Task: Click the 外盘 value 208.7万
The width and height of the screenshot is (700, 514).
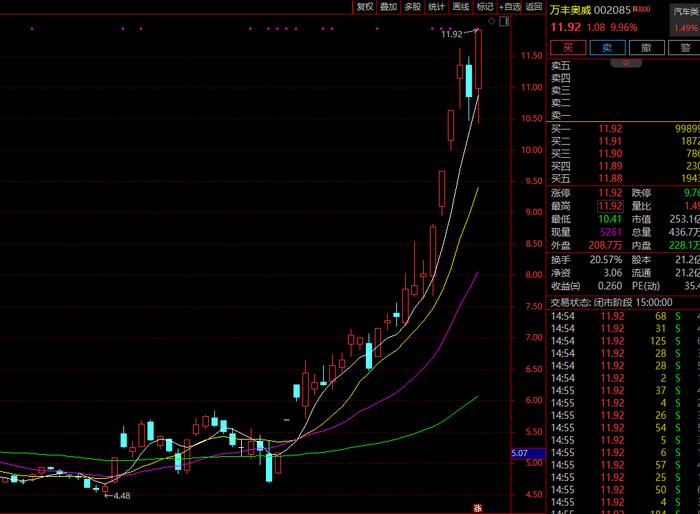Action: click(604, 245)
